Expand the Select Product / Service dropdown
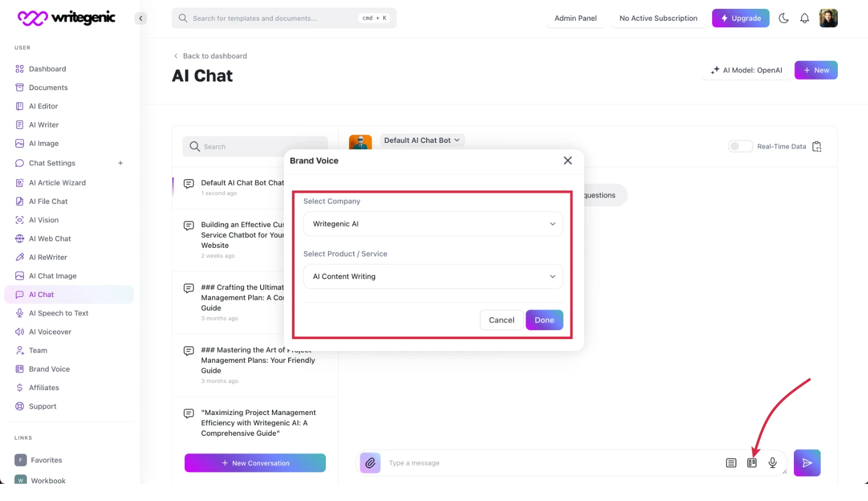 coord(433,277)
